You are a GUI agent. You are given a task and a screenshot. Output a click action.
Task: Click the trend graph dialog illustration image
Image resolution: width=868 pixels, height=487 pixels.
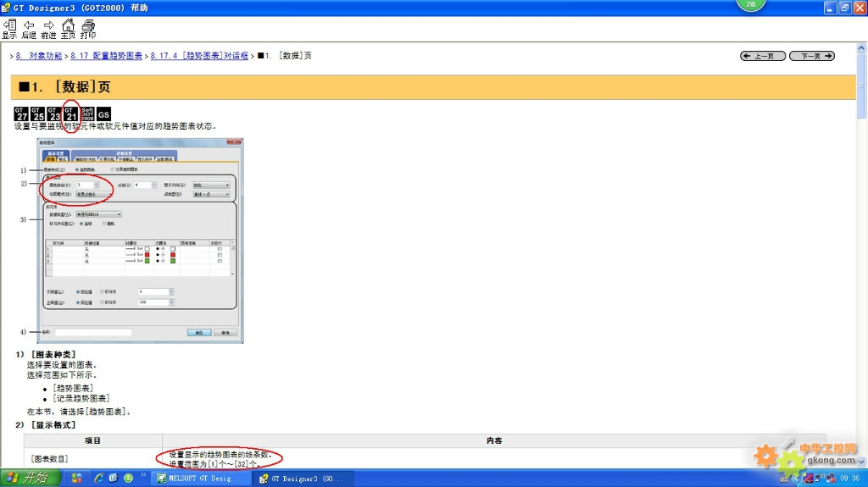pyautogui.click(x=140, y=241)
